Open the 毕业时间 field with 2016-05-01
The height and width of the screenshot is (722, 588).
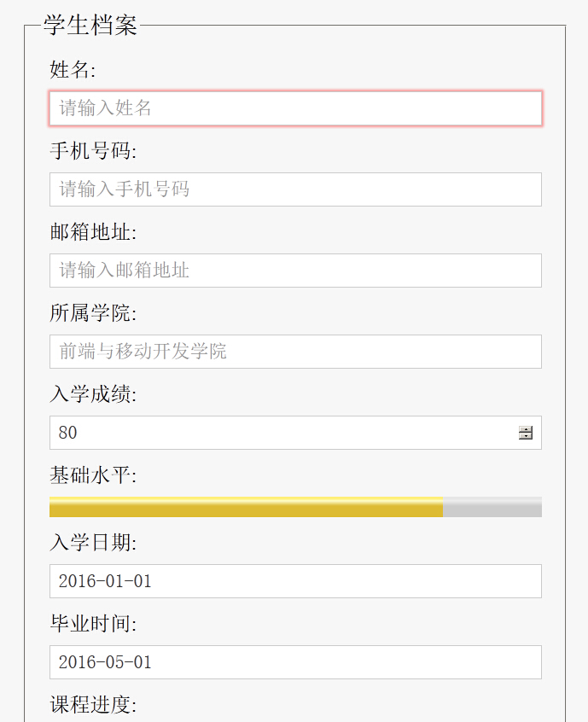click(x=295, y=662)
